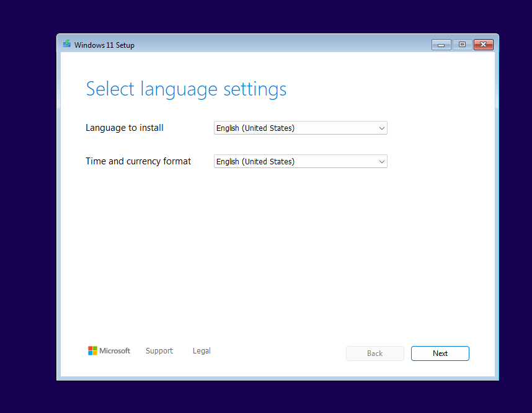The width and height of the screenshot is (532, 413).
Task: Click the 'Language to install' label
Action: click(125, 128)
